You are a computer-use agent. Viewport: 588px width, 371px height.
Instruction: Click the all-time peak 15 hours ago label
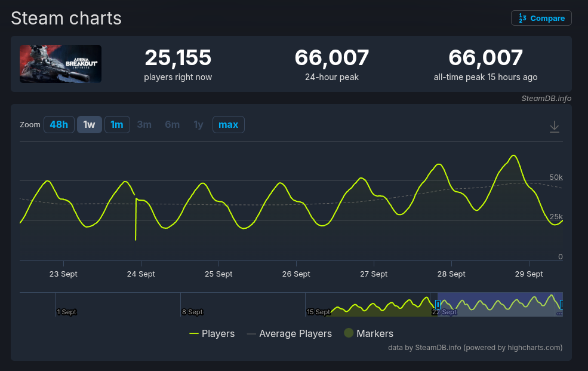(486, 77)
